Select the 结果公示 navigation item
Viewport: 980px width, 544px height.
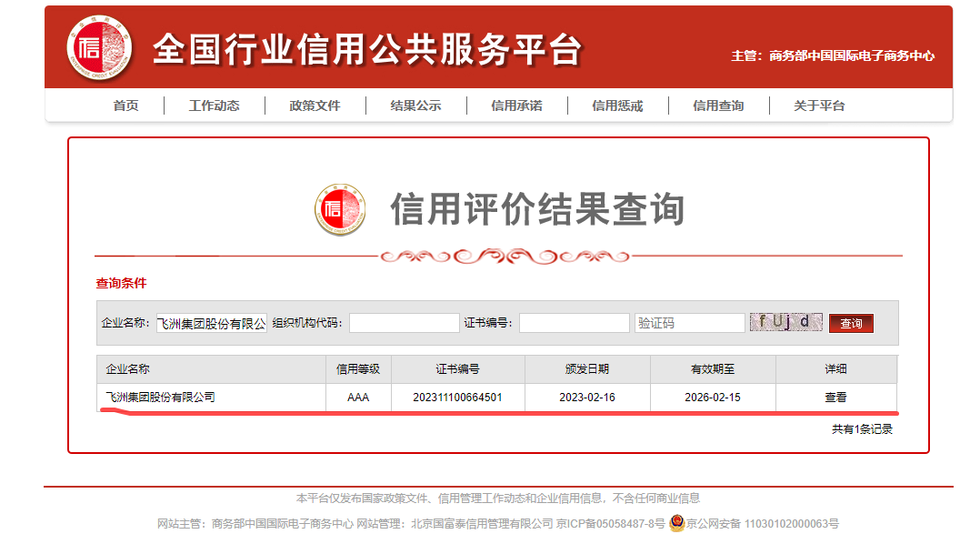tap(415, 106)
